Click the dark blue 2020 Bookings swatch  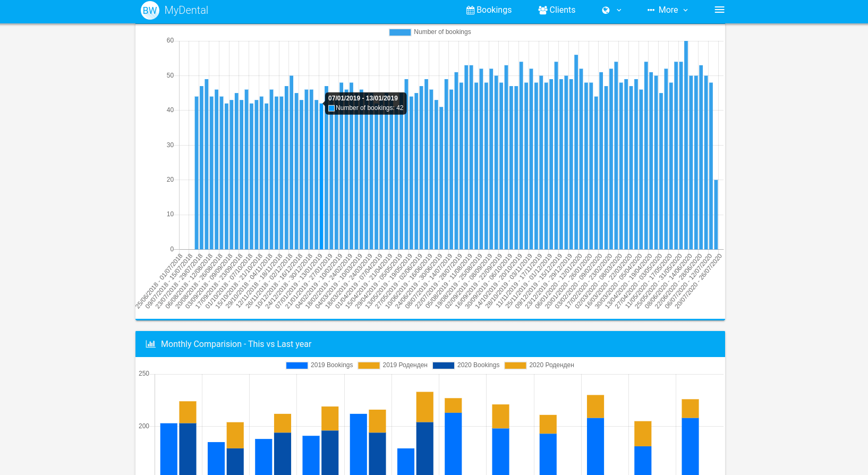(x=444, y=365)
